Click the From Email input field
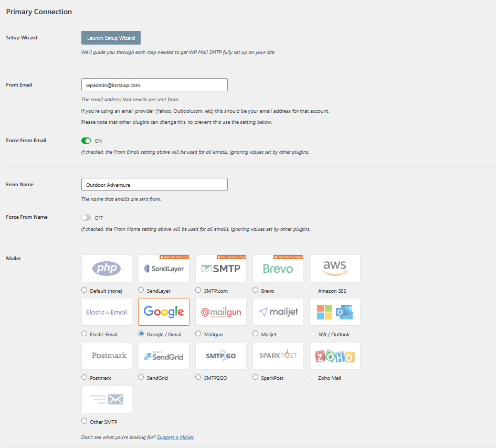This screenshot has height=448, width=496. point(154,85)
